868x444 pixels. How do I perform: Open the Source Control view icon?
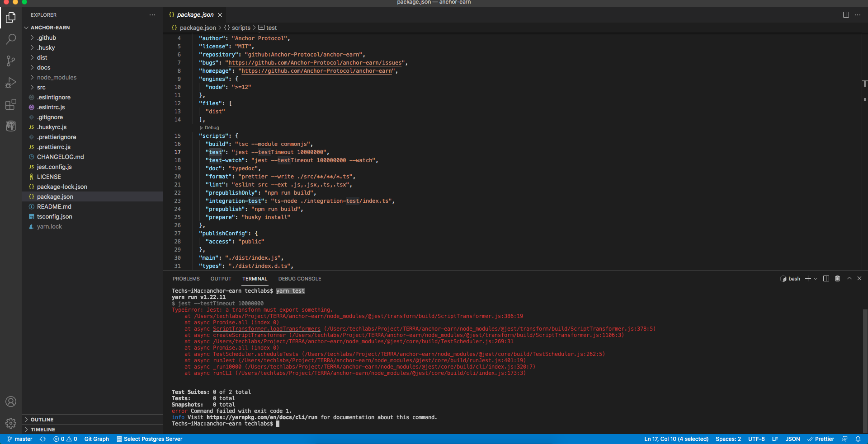tap(11, 61)
